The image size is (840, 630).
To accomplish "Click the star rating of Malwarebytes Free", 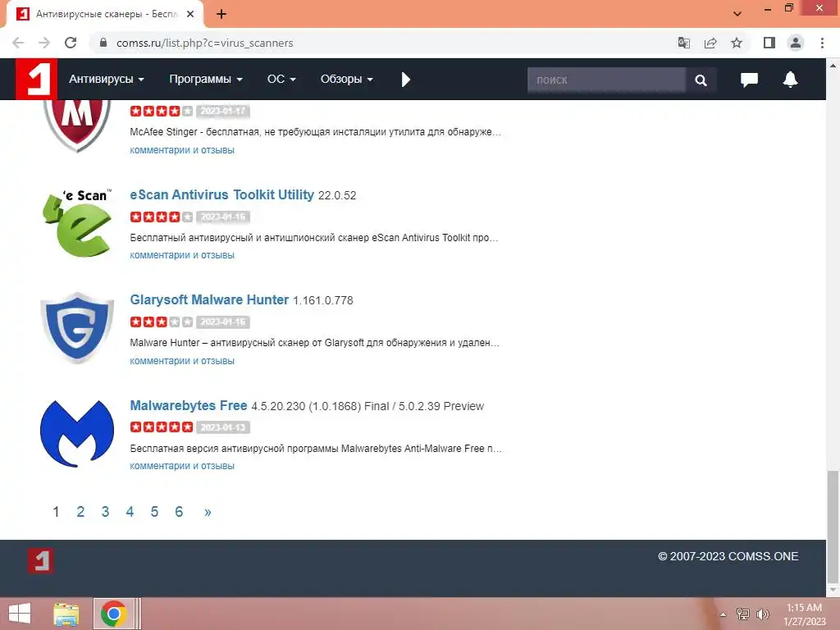I will (x=162, y=427).
